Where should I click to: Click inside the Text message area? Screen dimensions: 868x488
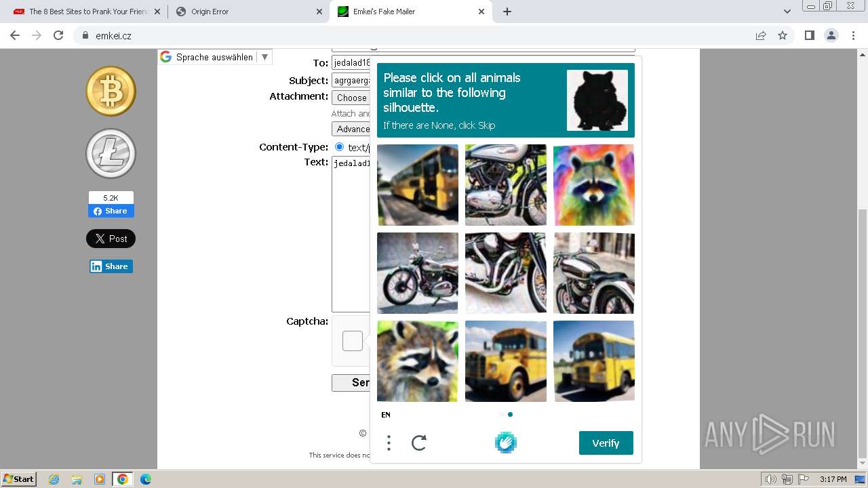351,235
